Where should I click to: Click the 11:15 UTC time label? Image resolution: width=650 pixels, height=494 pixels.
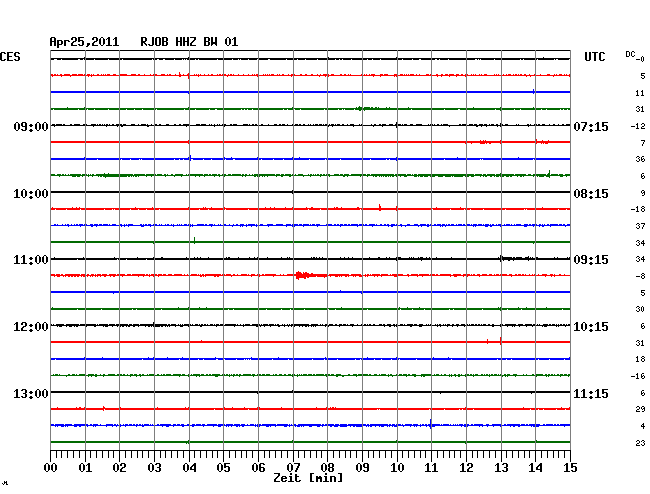[591, 393]
